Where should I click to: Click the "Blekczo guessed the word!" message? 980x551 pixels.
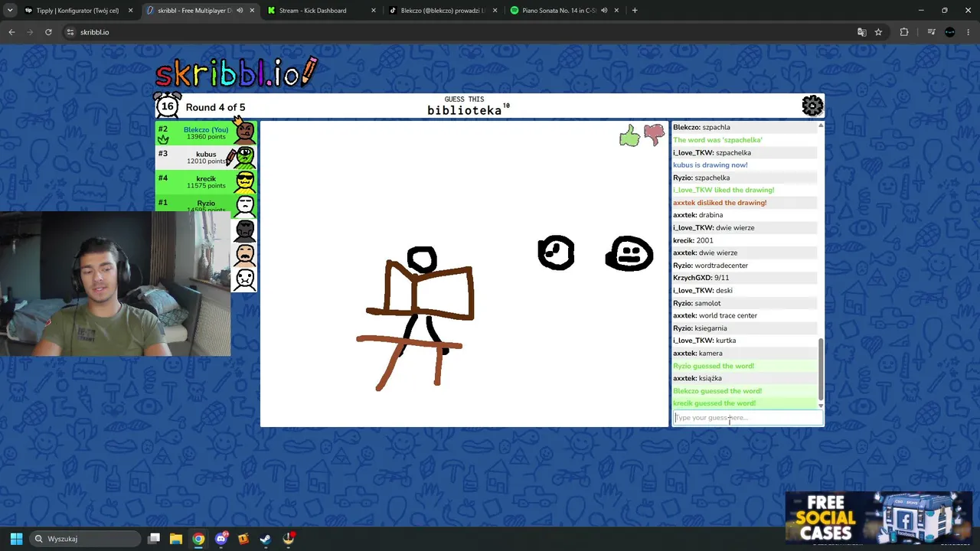point(717,391)
